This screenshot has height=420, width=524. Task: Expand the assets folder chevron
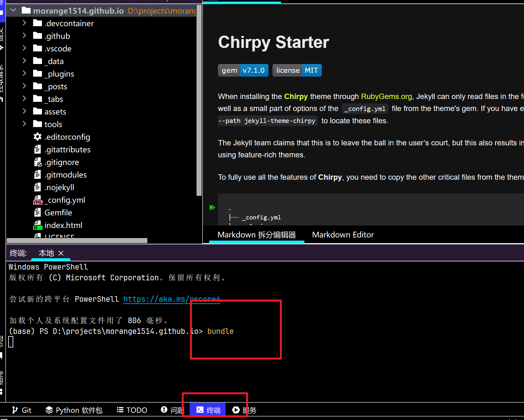[x=24, y=111]
